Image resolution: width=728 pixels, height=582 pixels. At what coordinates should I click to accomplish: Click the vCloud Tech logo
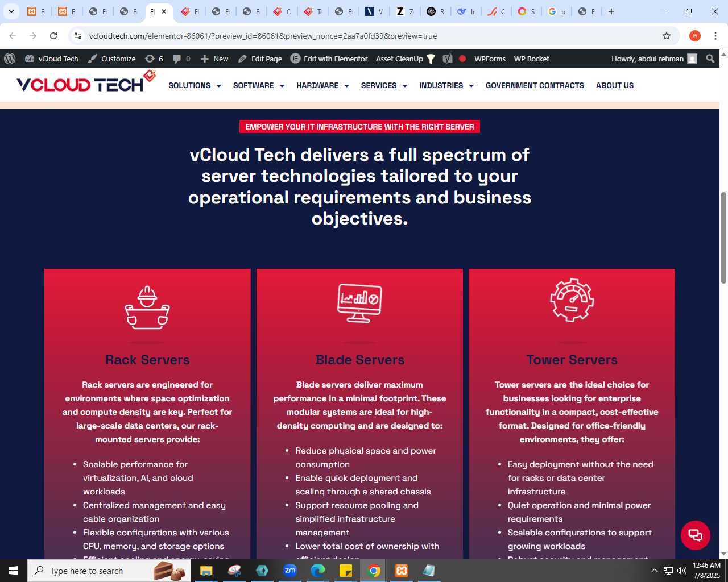click(x=86, y=82)
